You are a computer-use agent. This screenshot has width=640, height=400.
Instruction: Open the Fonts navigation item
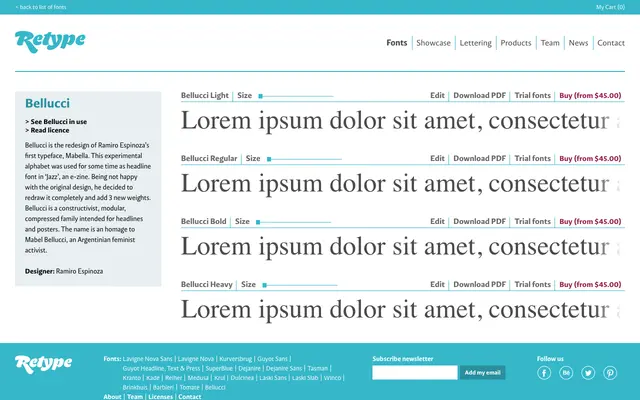397,43
